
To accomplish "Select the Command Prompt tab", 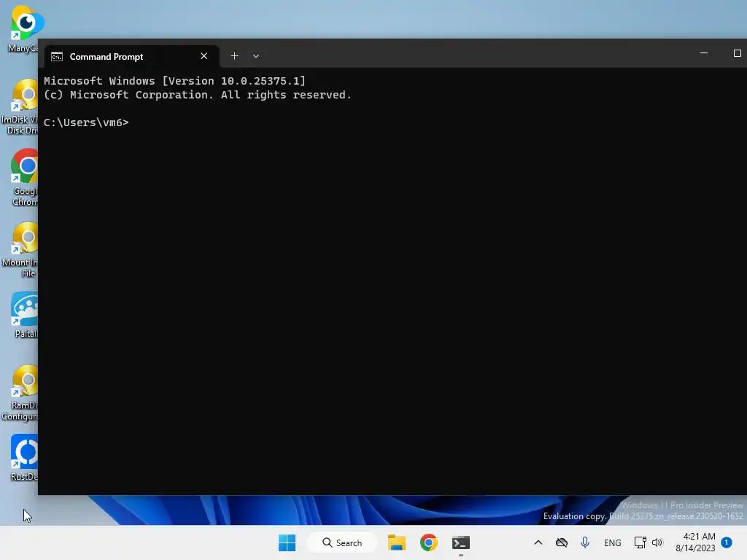I will pyautogui.click(x=131, y=57).
